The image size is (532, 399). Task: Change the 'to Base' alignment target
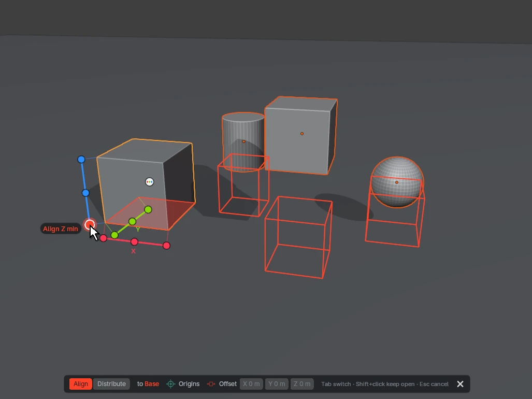pos(148,384)
